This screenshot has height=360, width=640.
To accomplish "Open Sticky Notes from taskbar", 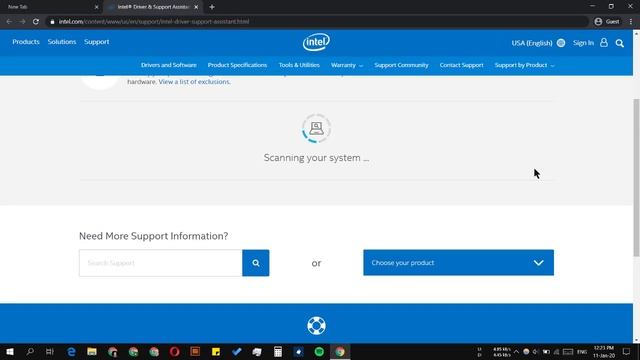I will pos(216,351).
